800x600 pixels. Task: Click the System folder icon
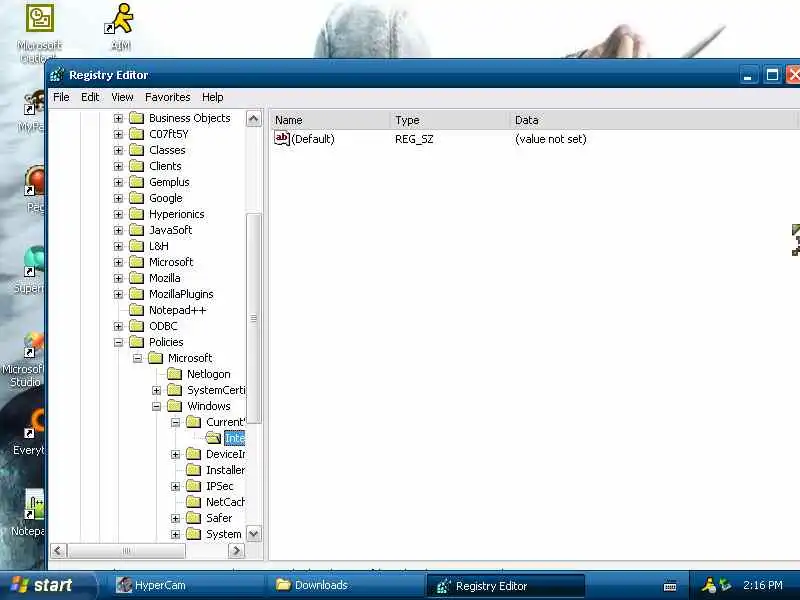193,534
